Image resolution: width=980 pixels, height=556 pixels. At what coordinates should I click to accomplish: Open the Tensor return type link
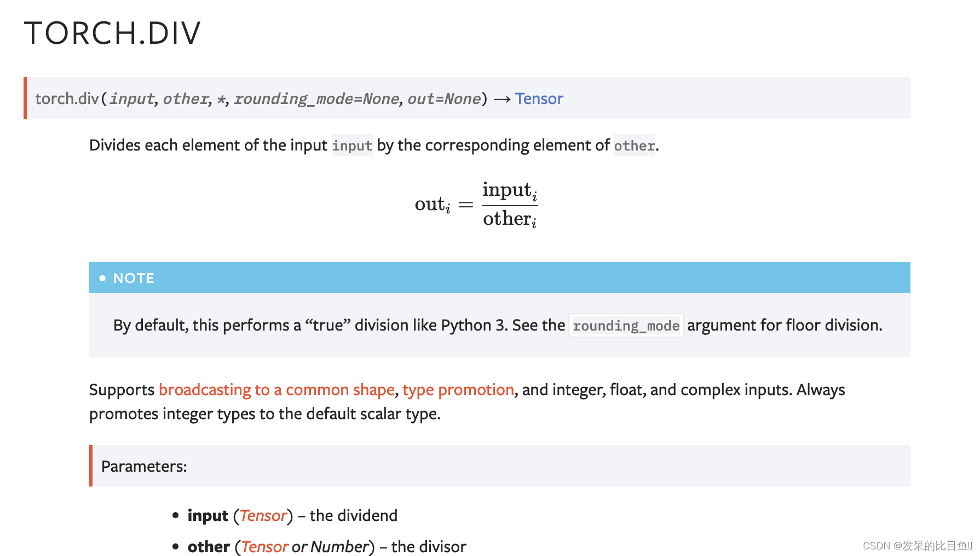coord(539,99)
